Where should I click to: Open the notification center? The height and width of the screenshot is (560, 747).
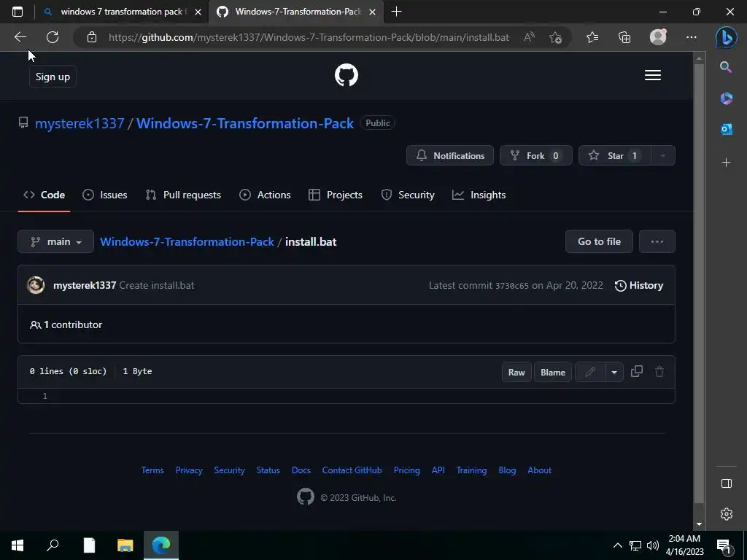click(724, 546)
